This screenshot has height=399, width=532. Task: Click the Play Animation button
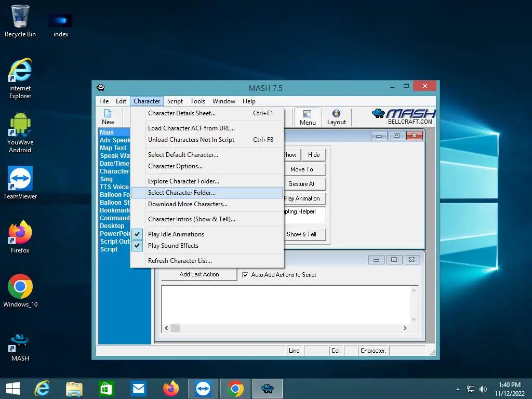click(304, 198)
